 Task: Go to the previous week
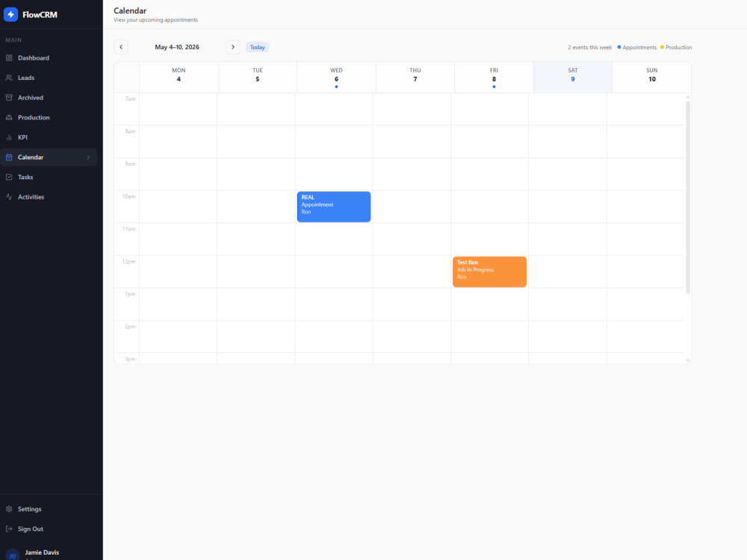tap(121, 47)
